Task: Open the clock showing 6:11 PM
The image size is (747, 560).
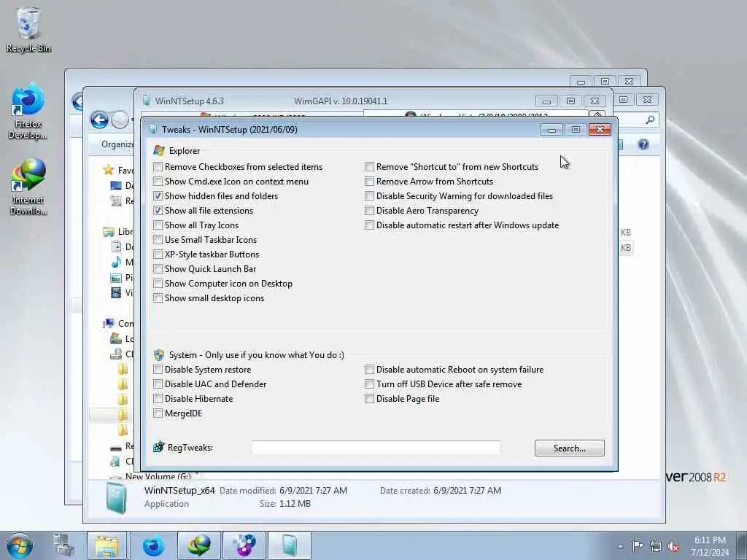Action: 710,546
